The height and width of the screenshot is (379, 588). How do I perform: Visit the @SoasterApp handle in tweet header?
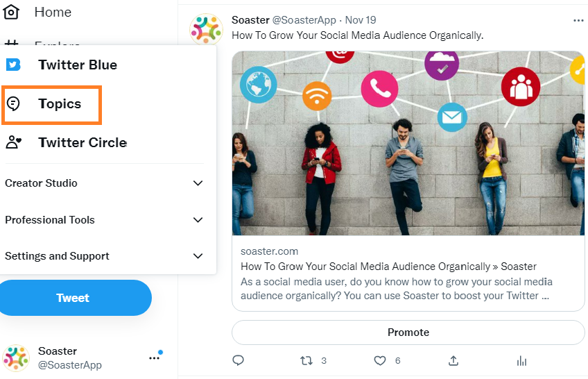point(304,20)
